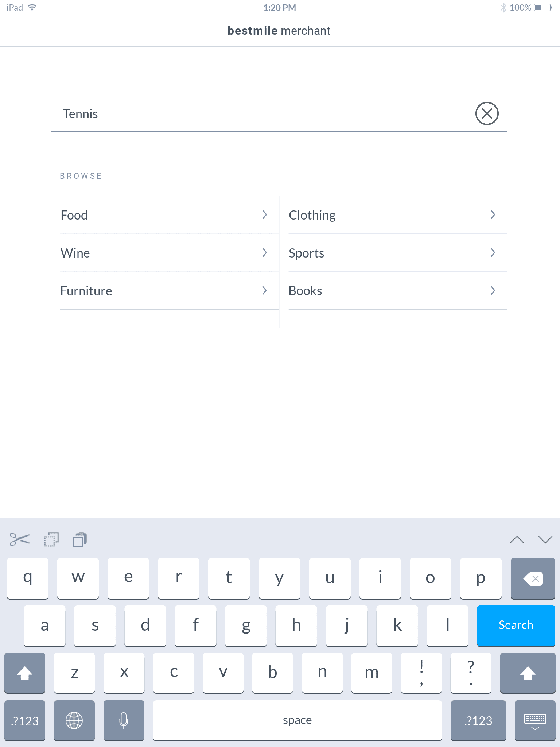The image size is (560, 747).
Task: Switch keyboard language with globe key
Action: tap(74, 720)
